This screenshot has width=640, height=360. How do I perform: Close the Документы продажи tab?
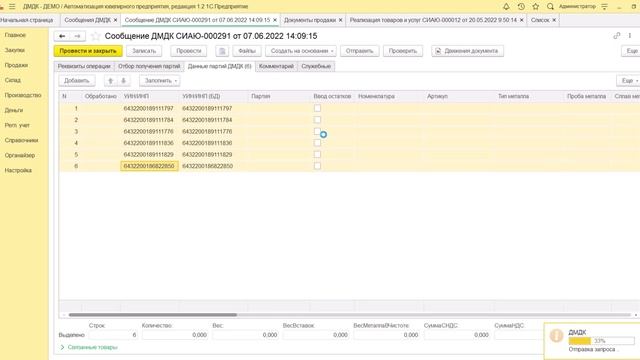coord(340,20)
